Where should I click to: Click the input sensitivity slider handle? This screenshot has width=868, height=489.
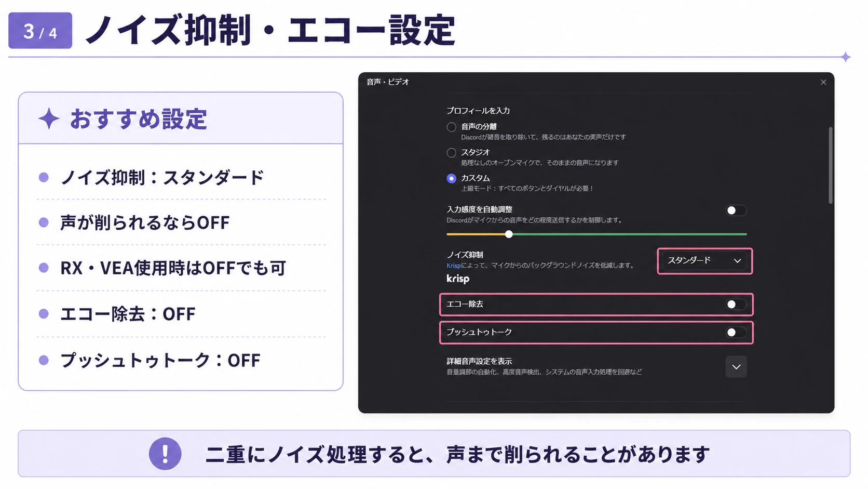pyautogui.click(x=509, y=234)
